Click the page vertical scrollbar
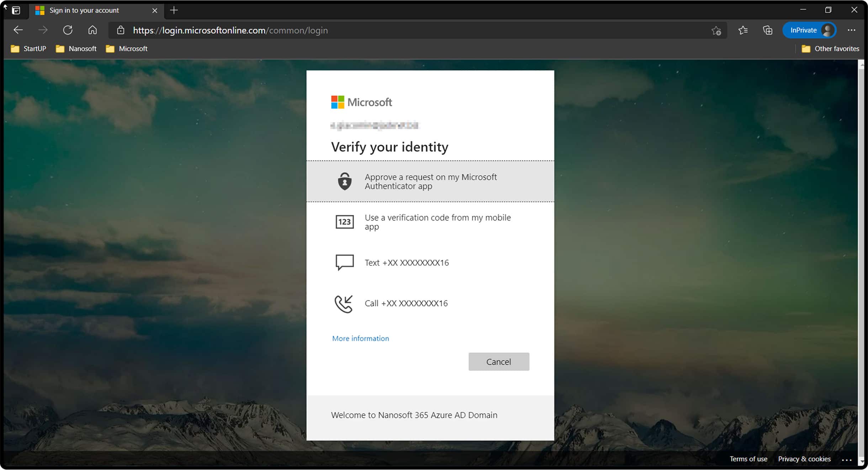The image size is (868, 470). coord(861,263)
